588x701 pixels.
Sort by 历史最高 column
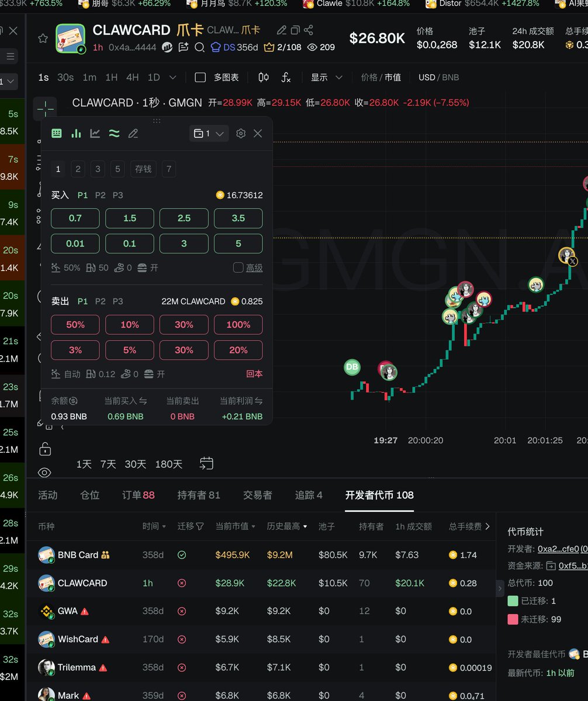point(287,526)
